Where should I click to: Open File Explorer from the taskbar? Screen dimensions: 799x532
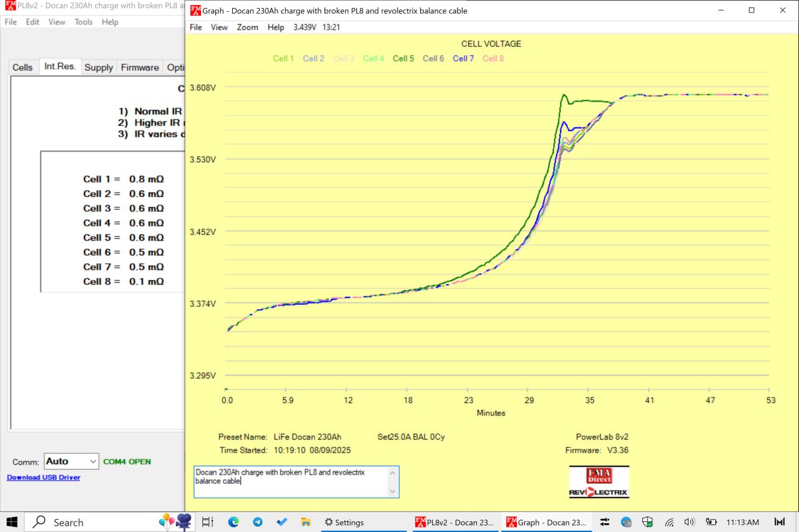coord(306,522)
